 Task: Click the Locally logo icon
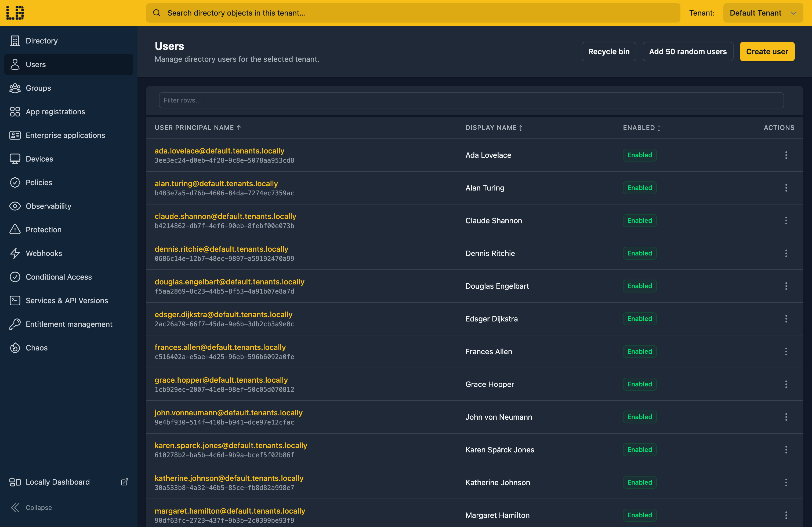pyautogui.click(x=15, y=13)
